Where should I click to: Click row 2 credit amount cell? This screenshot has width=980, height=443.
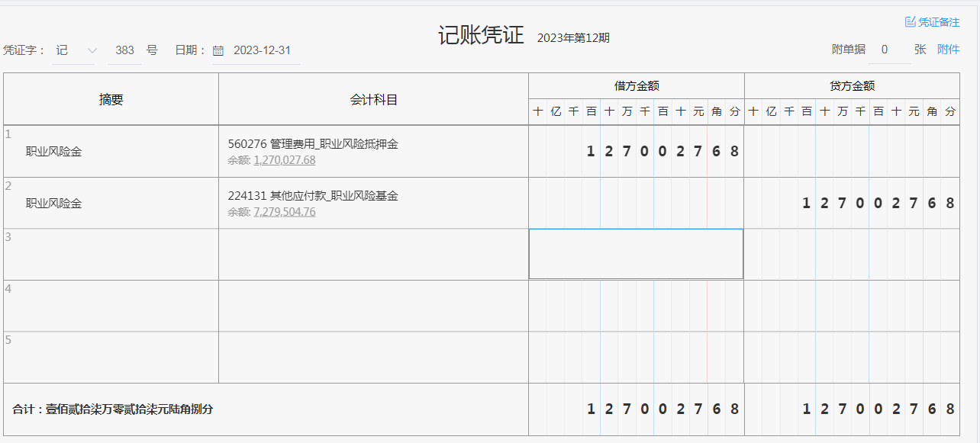(852, 203)
